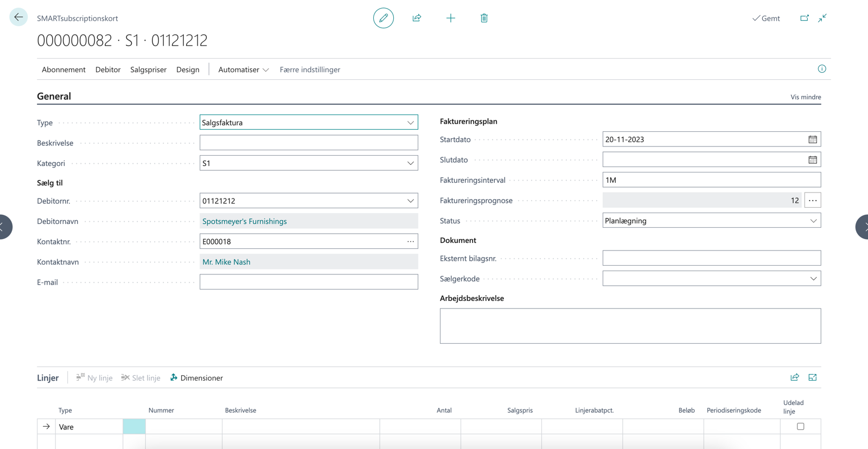The image size is (868, 449).
Task: Click the info circle icon
Action: point(822,69)
